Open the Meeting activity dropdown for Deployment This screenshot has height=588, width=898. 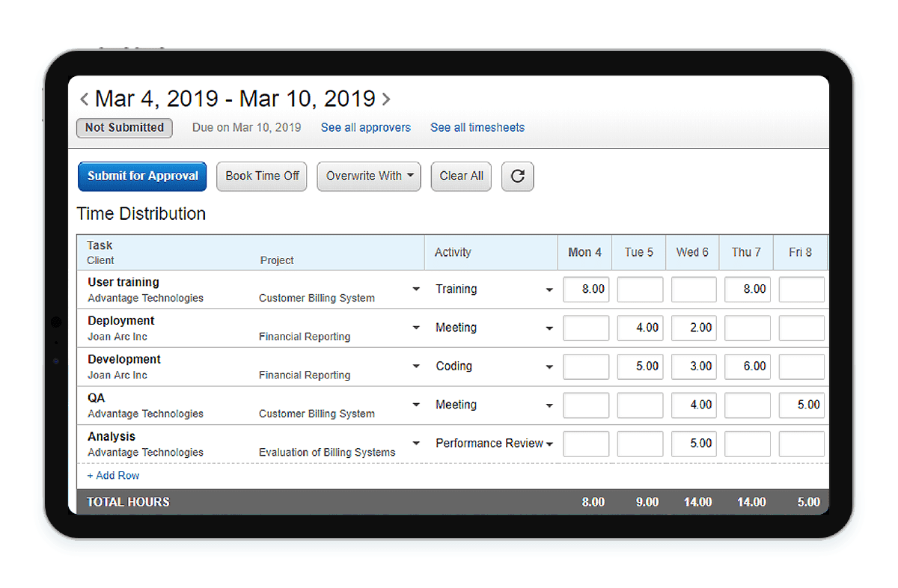click(549, 328)
